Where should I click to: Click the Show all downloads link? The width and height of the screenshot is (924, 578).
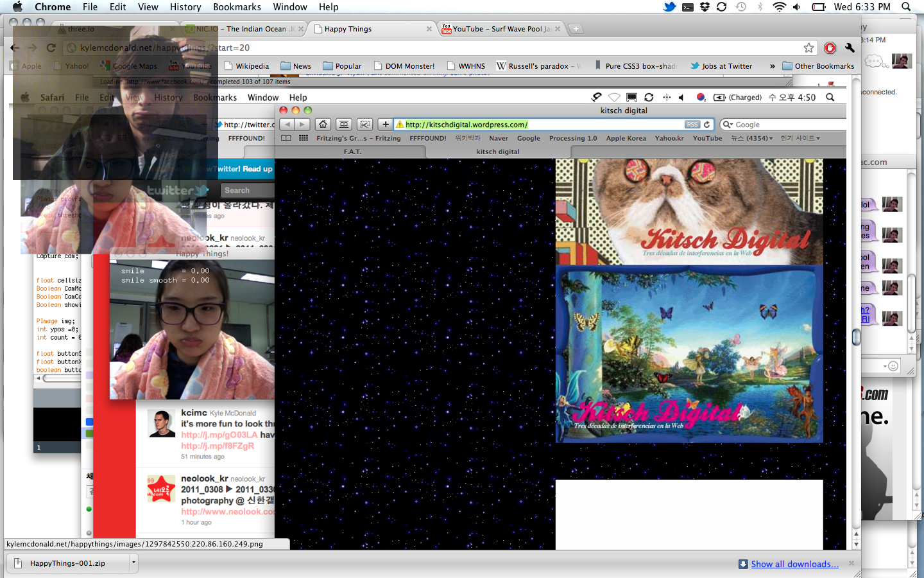(794, 564)
